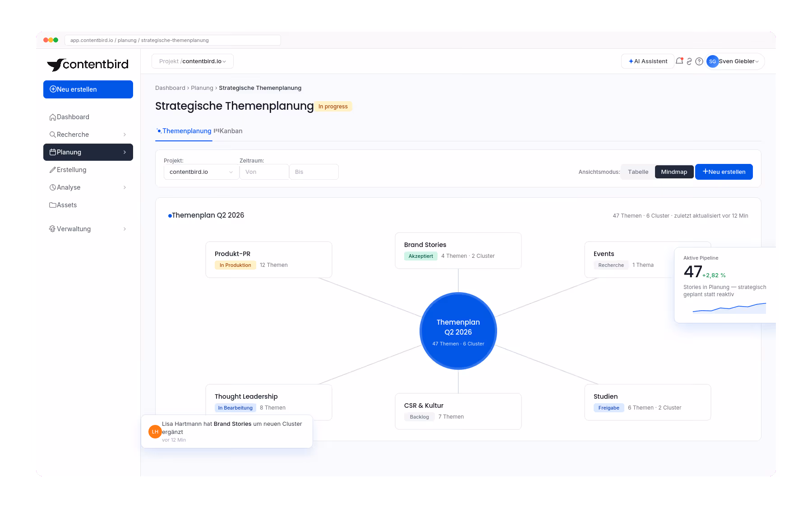Expand the Planung submenu chevron
Screen dimensions: 812x508
click(125, 152)
